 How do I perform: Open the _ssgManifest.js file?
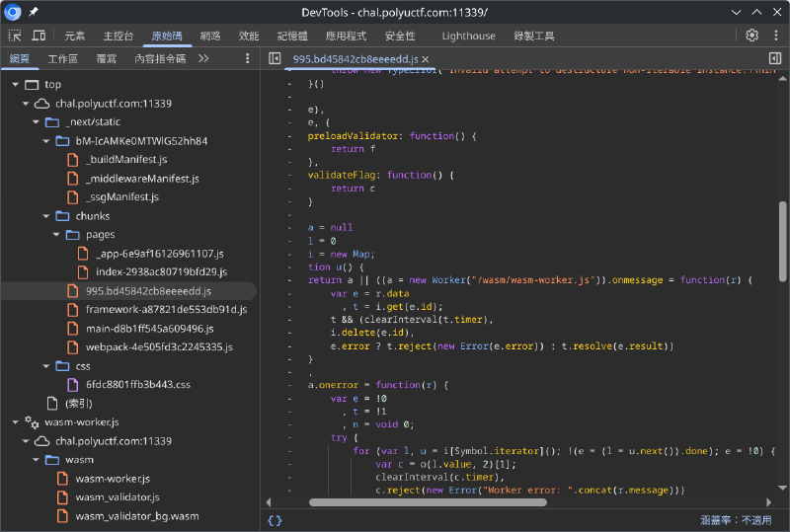point(121,197)
